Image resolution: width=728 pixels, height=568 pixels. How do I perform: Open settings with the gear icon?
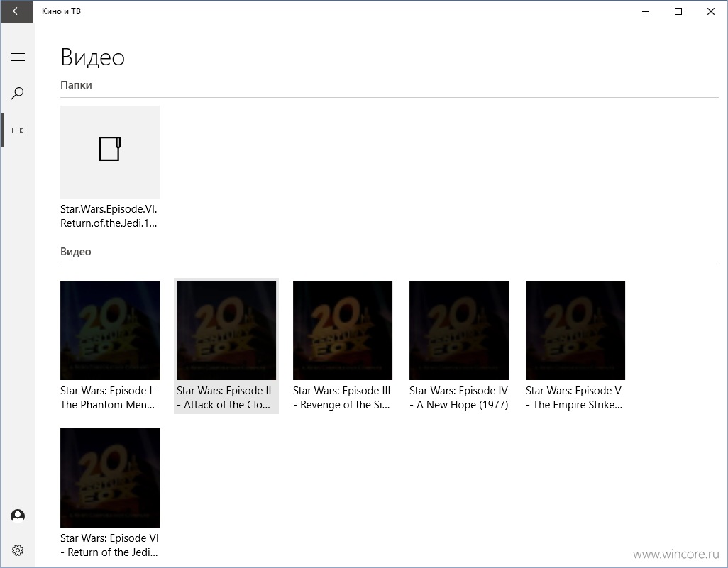click(18, 550)
